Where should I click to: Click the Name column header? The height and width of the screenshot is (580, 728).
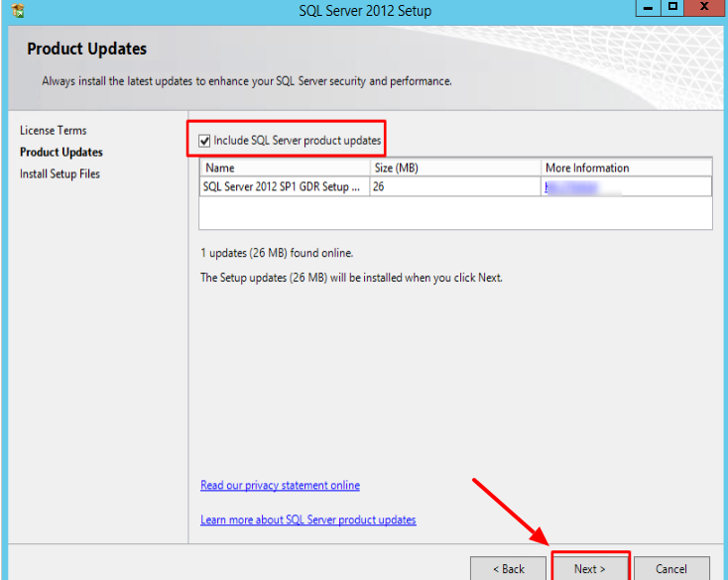click(x=285, y=168)
